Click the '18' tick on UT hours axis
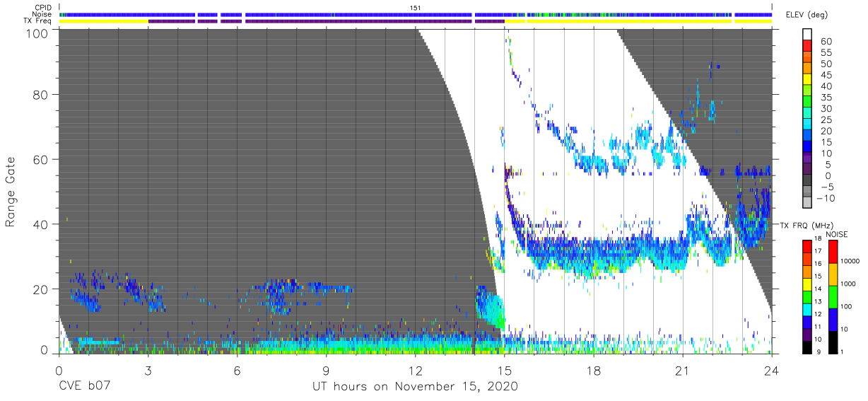Viewport: 868px width, 401px height. click(x=594, y=370)
